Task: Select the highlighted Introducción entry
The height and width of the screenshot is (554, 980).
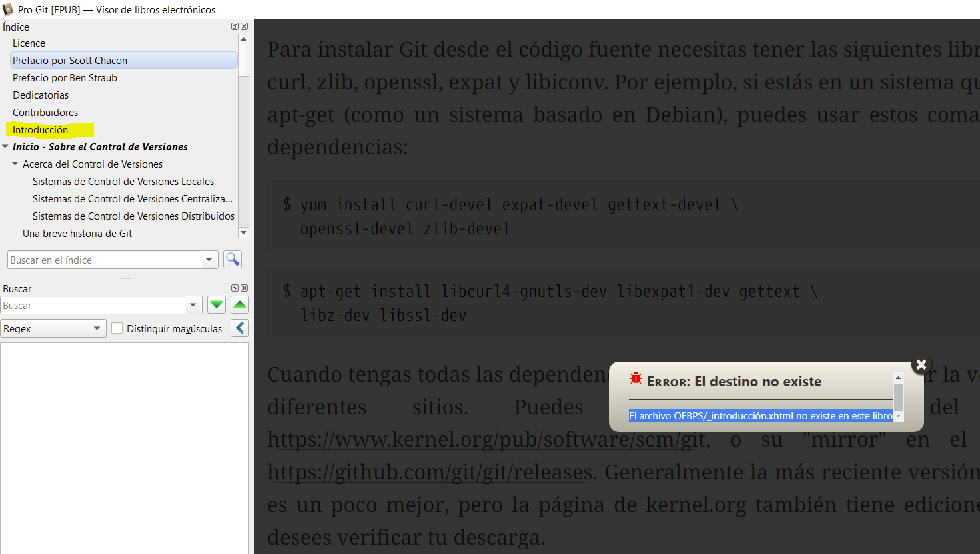Action: tap(40, 130)
